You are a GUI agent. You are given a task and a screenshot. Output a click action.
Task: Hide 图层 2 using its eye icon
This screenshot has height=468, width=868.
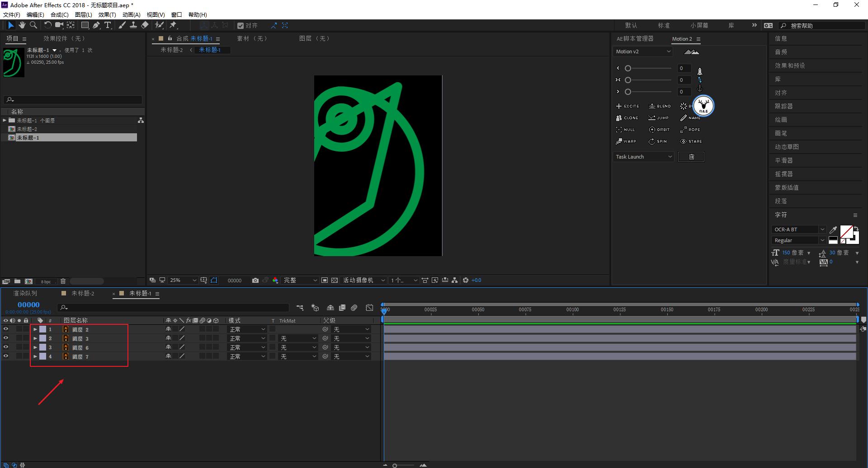coord(6,329)
